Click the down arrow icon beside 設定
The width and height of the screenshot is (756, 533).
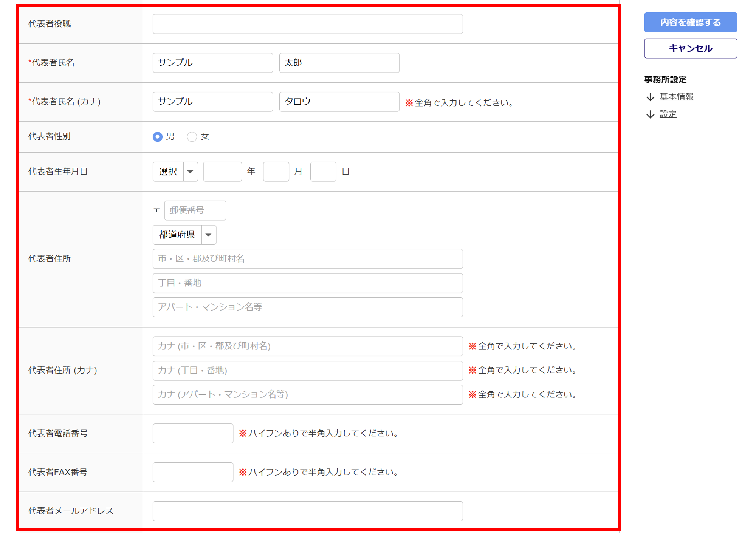click(650, 114)
